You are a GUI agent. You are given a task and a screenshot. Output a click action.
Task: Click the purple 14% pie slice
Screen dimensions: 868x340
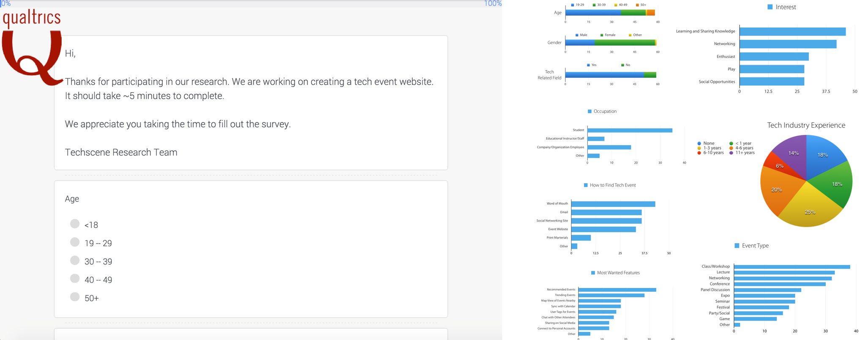794,153
